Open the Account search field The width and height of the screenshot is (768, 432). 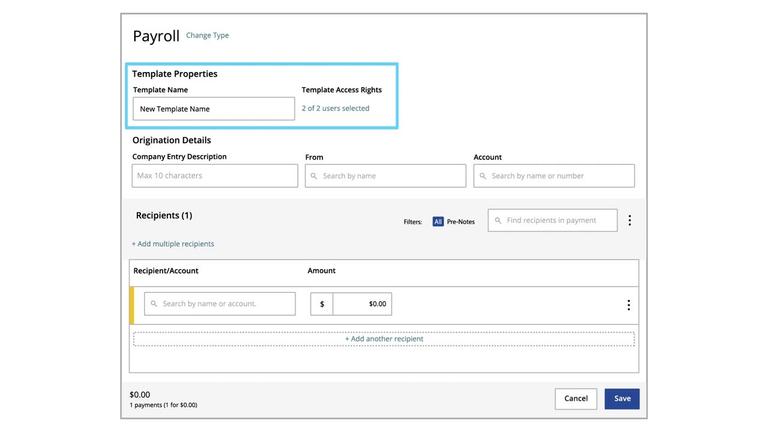(x=554, y=175)
